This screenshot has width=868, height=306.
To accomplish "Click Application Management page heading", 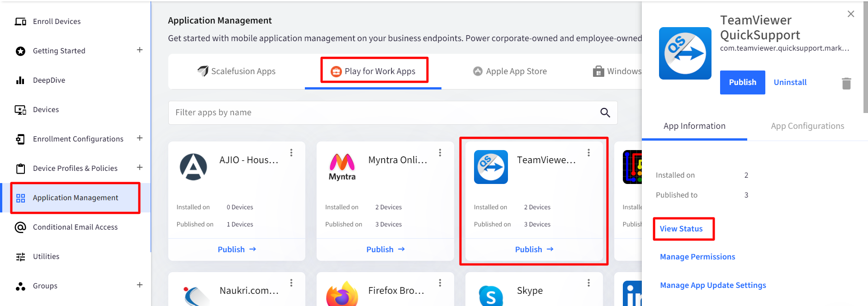I will click(220, 20).
